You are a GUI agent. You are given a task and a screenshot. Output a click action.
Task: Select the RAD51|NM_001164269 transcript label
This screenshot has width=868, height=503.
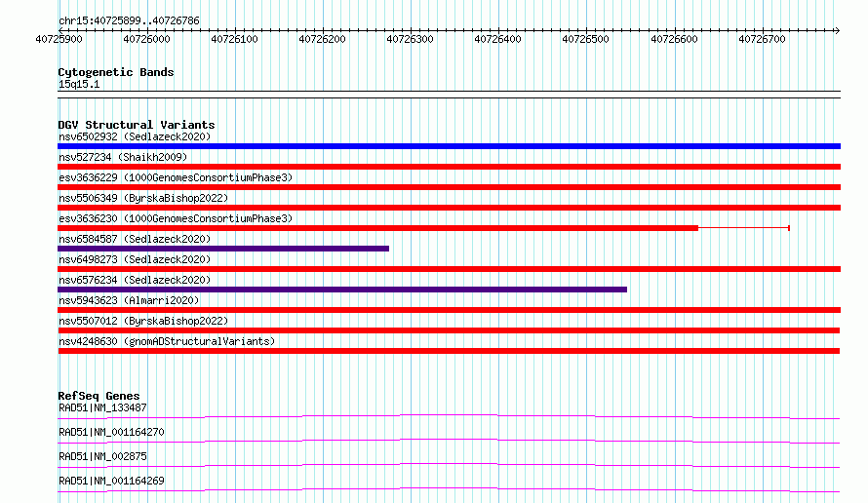point(111,481)
